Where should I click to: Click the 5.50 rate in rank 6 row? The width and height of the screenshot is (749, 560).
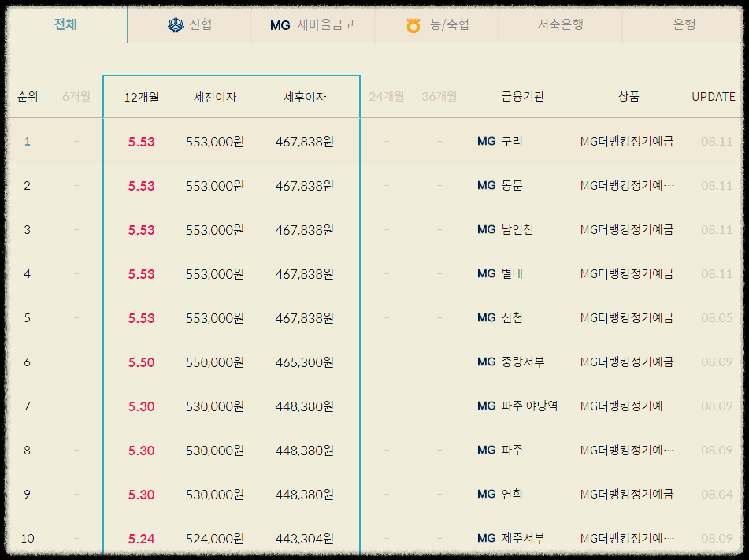pyautogui.click(x=140, y=362)
